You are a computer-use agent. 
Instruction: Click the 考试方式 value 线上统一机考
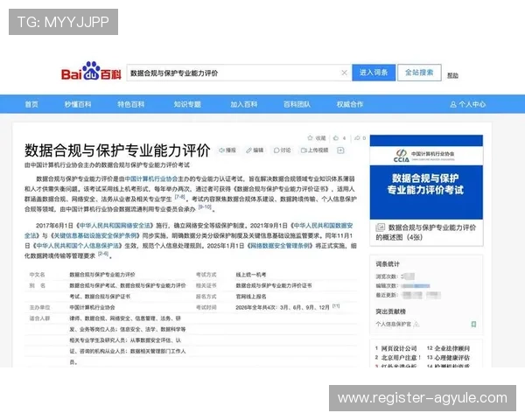[251, 275]
